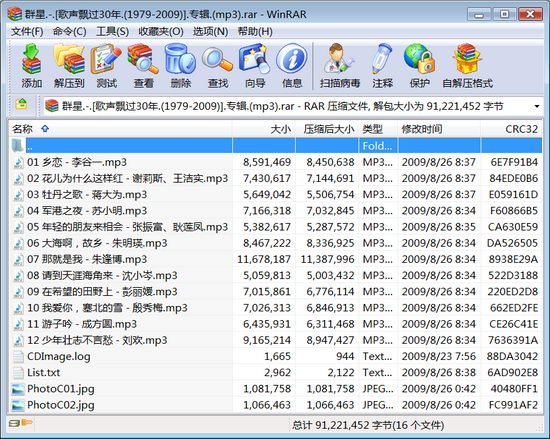Start Virus Scan (扫描病毒) tool
This screenshot has height=439, width=550.
coord(340,59)
